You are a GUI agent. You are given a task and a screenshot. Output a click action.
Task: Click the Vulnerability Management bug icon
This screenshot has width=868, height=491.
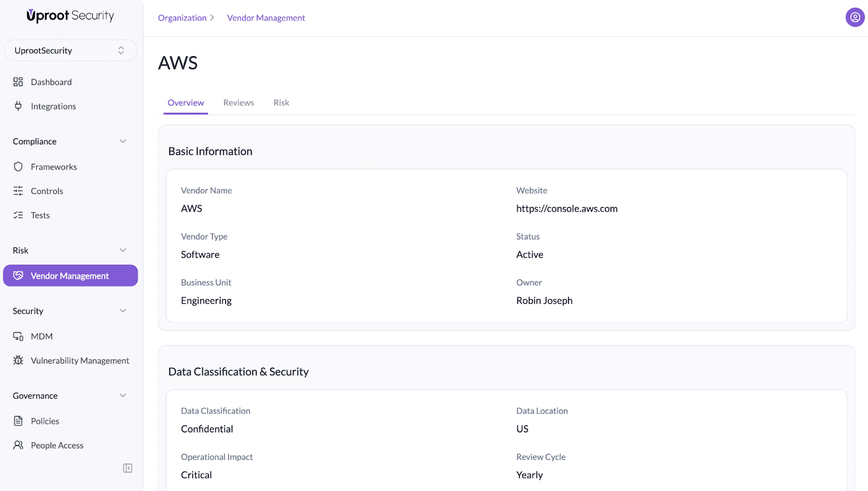point(18,360)
